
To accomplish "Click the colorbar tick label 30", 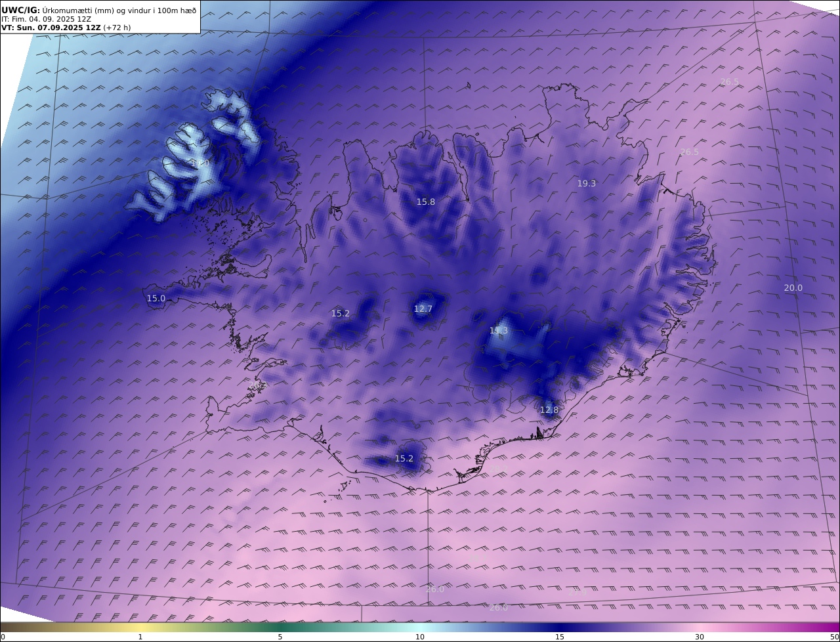I will click(700, 637).
